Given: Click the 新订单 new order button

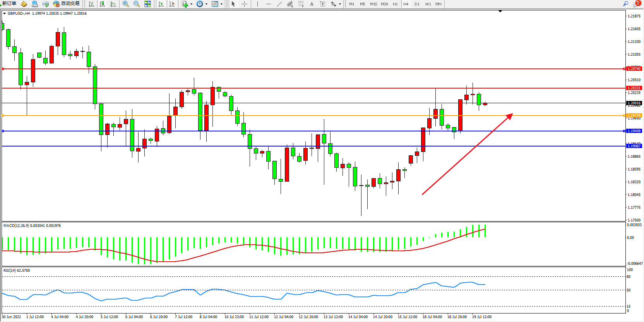Looking at the screenshot, I should tap(9, 3).
